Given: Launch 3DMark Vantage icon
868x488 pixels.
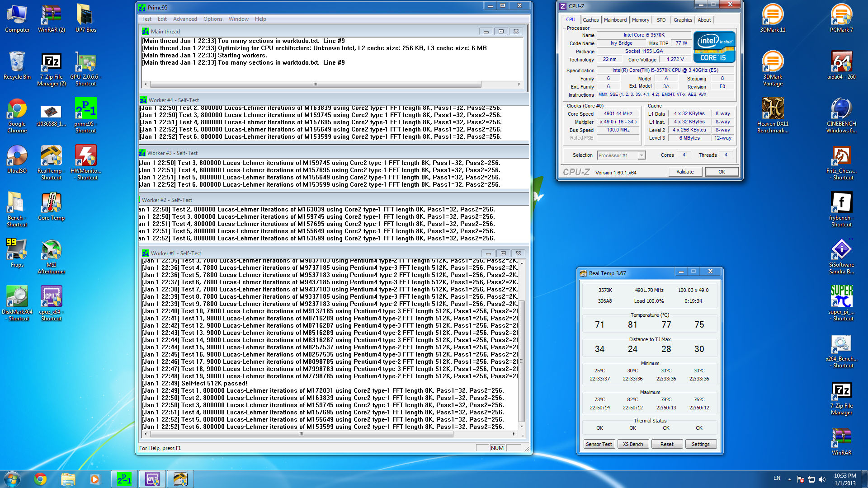Looking at the screenshot, I should [x=773, y=69].
